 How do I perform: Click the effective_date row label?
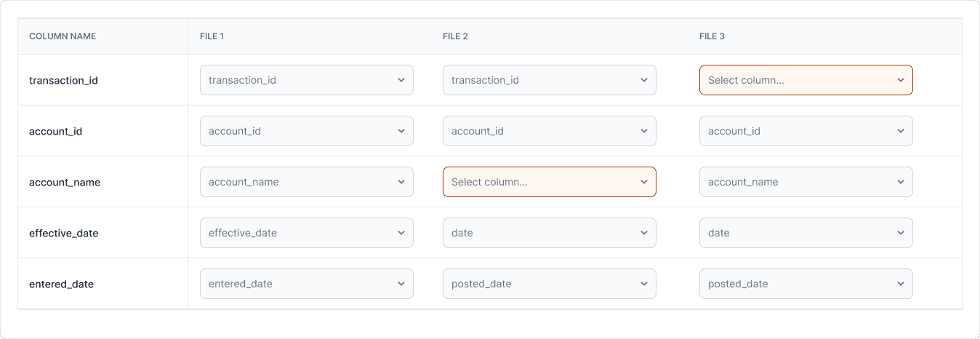point(64,233)
